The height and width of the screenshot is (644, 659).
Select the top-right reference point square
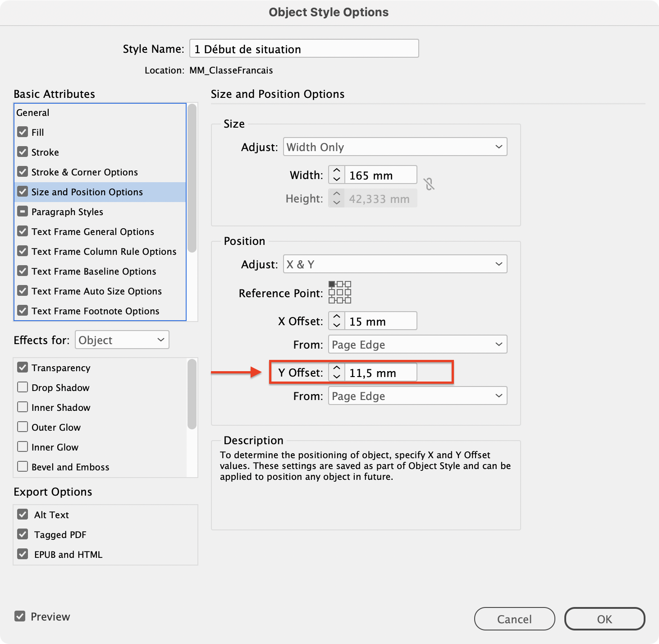point(348,284)
